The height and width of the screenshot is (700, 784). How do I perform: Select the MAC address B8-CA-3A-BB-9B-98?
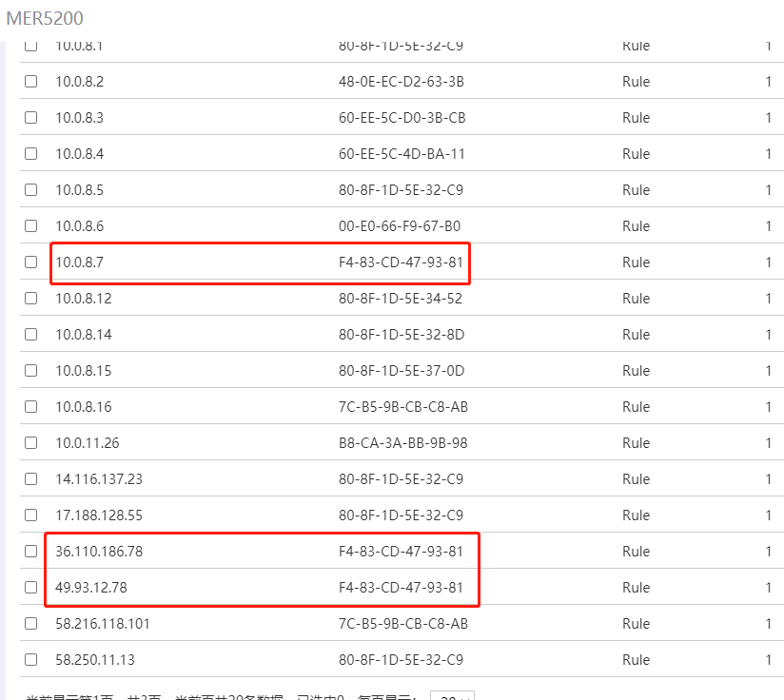pyautogui.click(x=402, y=443)
